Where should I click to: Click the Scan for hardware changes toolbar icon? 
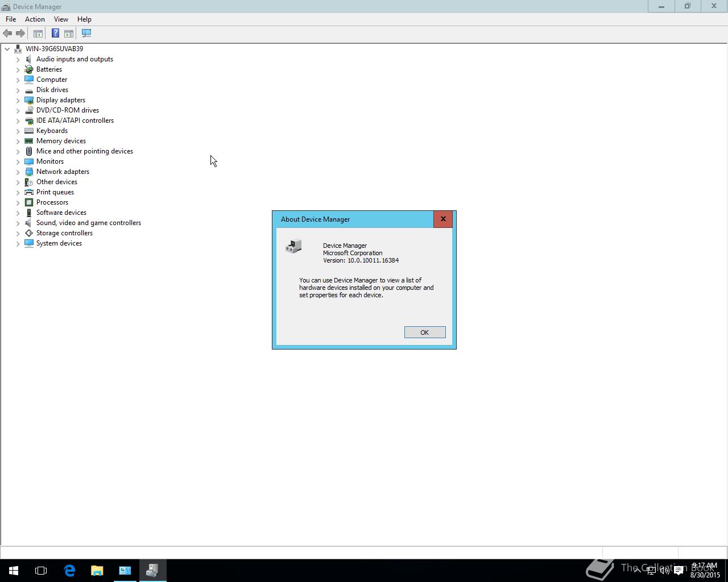[86, 34]
